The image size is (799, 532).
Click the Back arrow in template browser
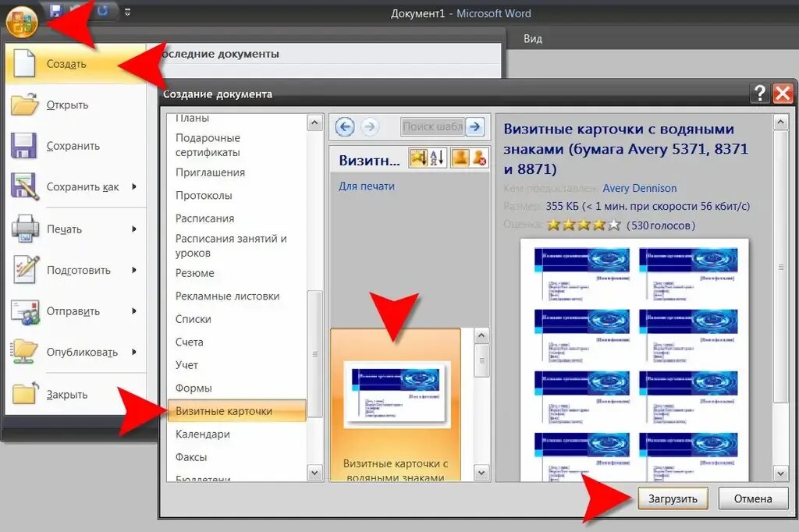[345, 126]
